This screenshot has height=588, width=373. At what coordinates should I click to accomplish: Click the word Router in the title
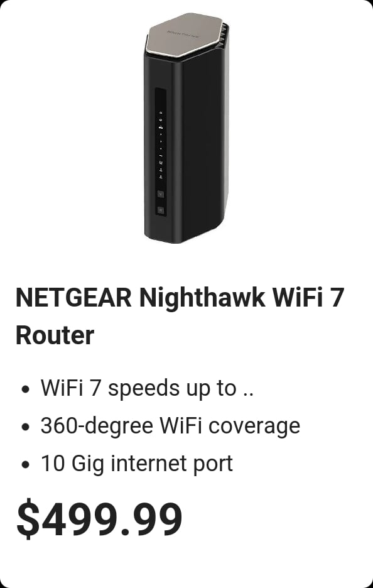55,335
